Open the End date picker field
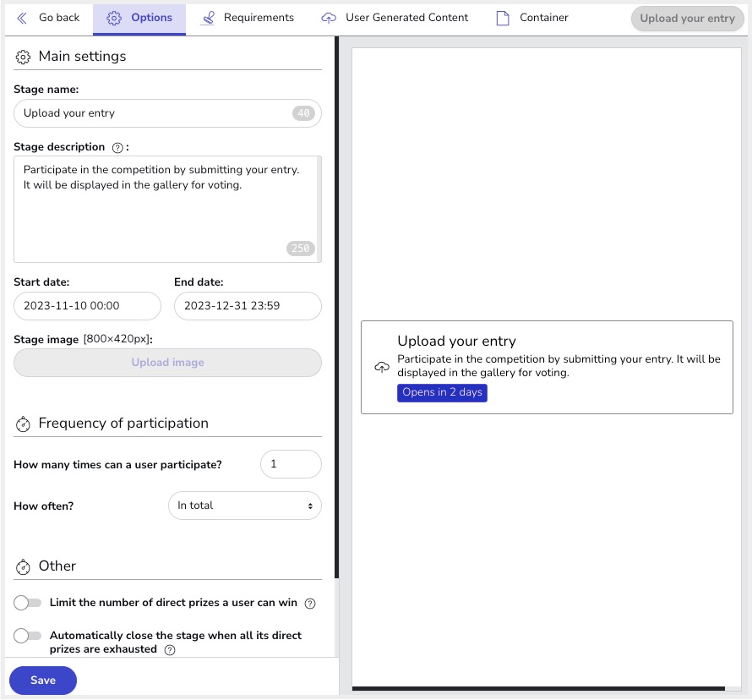 pos(248,306)
